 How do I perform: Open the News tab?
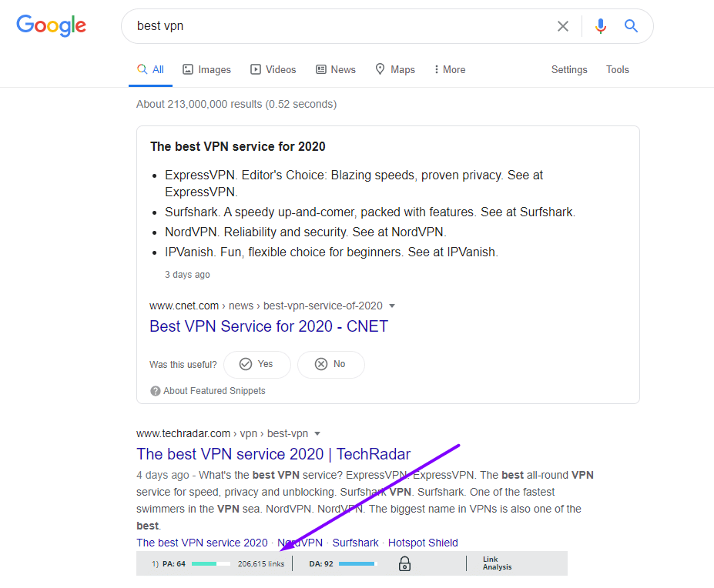pyautogui.click(x=336, y=69)
